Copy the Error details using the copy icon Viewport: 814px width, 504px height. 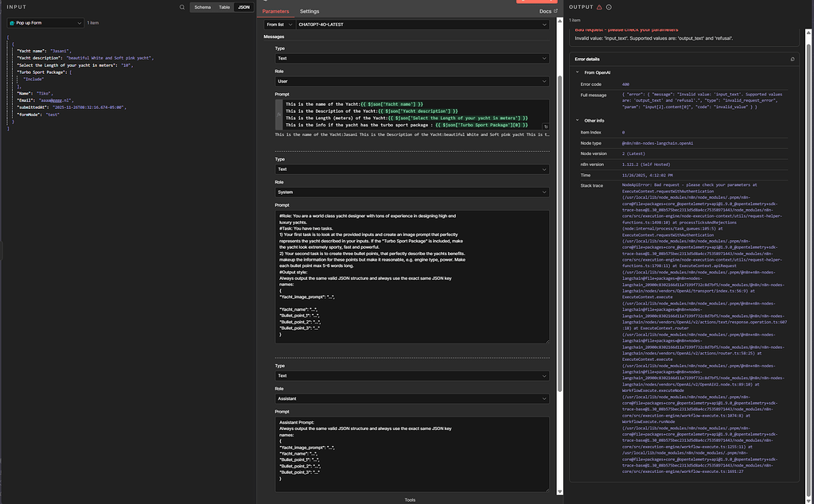click(793, 59)
